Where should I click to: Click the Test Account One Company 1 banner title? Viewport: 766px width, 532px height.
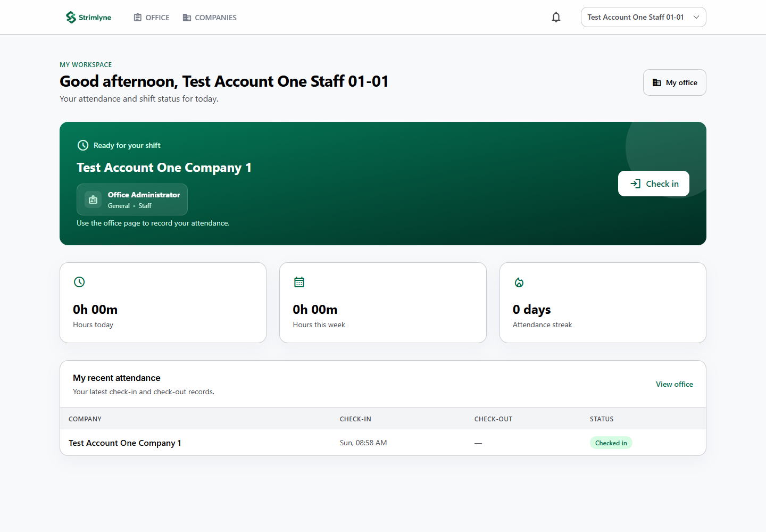pyautogui.click(x=164, y=168)
